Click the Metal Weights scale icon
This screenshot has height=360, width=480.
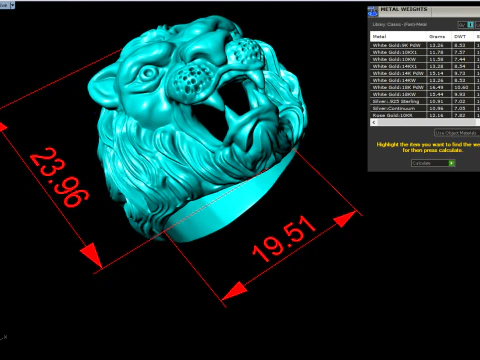pyautogui.click(x=373, y=12)
